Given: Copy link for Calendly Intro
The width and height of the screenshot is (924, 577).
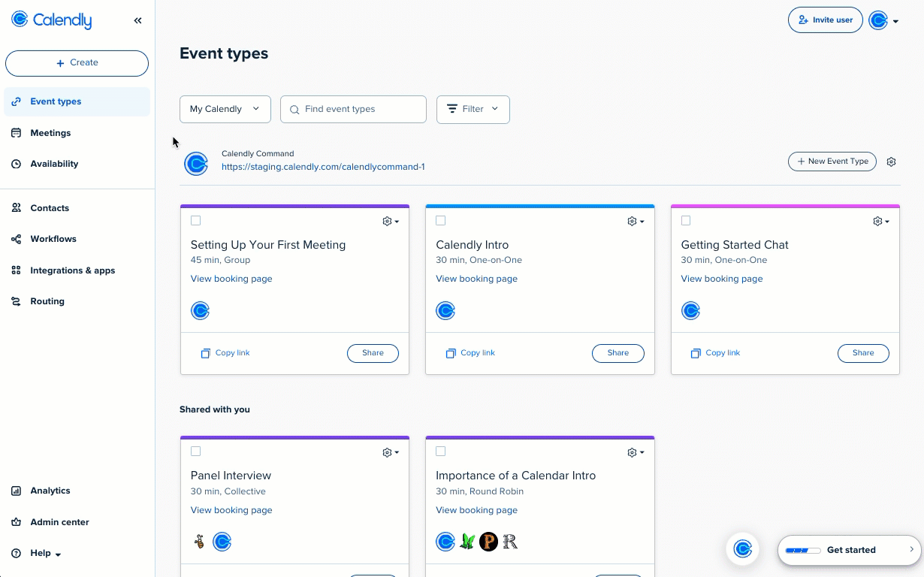Looking at the screenshot, I should pos(470,353).
